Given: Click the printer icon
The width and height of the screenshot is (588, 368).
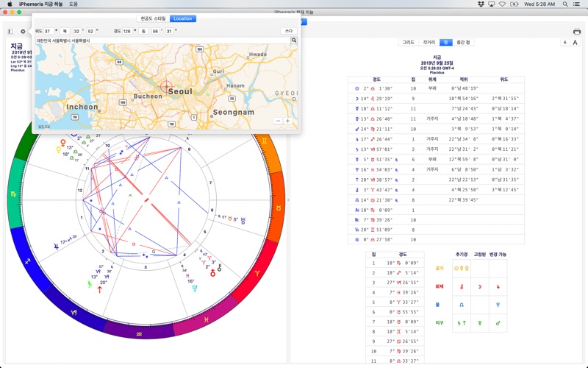Looking at the screenshot, I should 577,32.
